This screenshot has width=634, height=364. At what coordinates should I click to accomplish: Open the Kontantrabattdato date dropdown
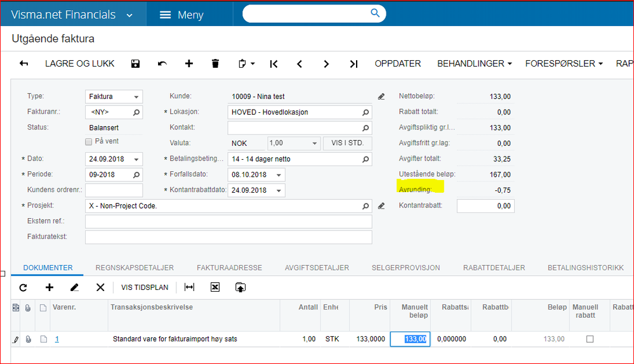point(279,191)
